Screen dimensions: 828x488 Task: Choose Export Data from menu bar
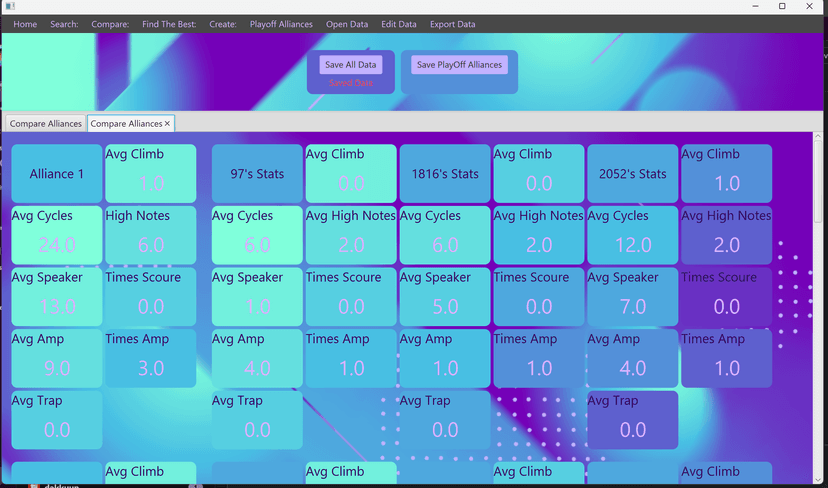[453, 24]
